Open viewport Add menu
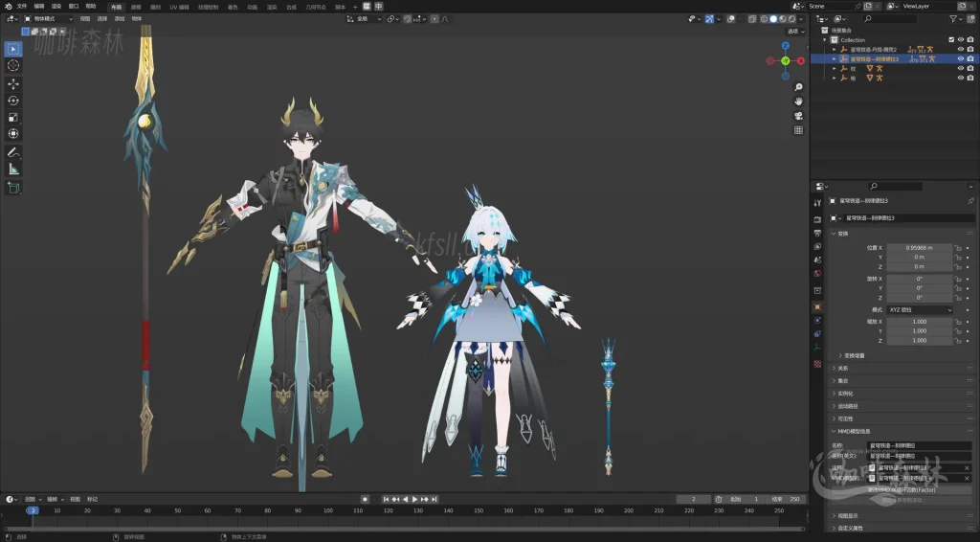Viewport: 980px width, 542px height. click(120, 19)
